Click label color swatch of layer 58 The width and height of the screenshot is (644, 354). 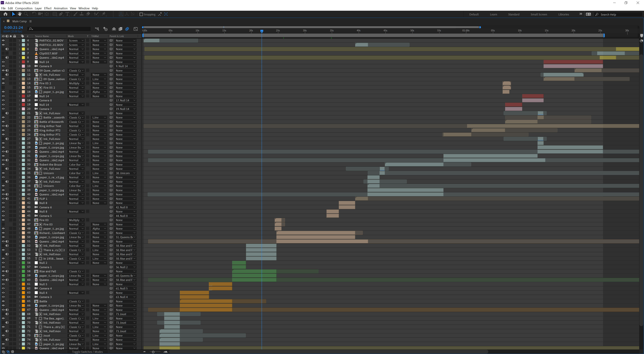point(23,271)
